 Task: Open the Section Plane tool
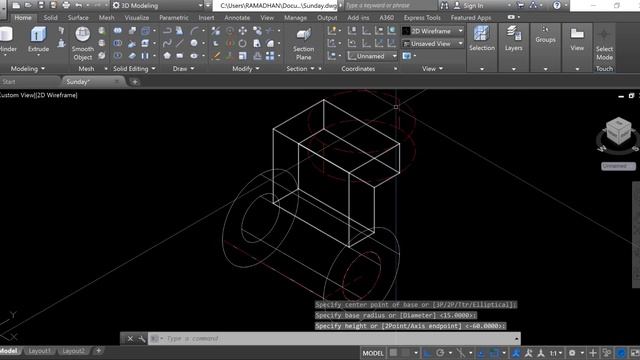click(x=304, y=43)
